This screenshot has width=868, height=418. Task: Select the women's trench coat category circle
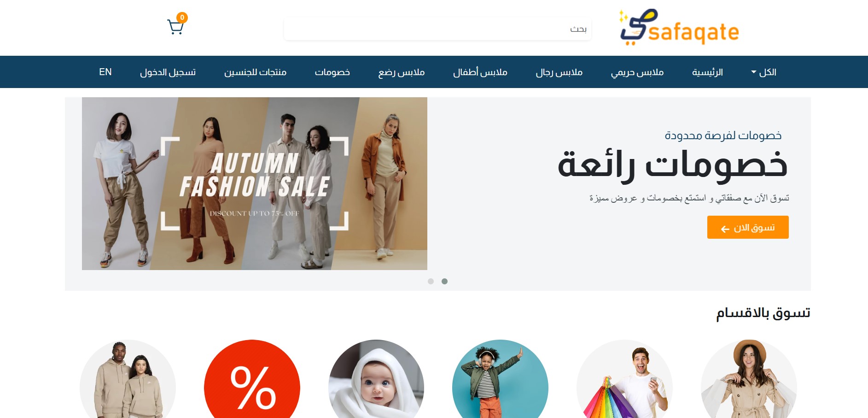tap(749, 379)
